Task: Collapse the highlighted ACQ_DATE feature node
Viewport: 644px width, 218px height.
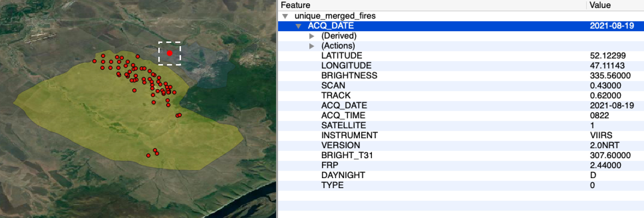Action: pyautogui.click(x=298, y=26)
